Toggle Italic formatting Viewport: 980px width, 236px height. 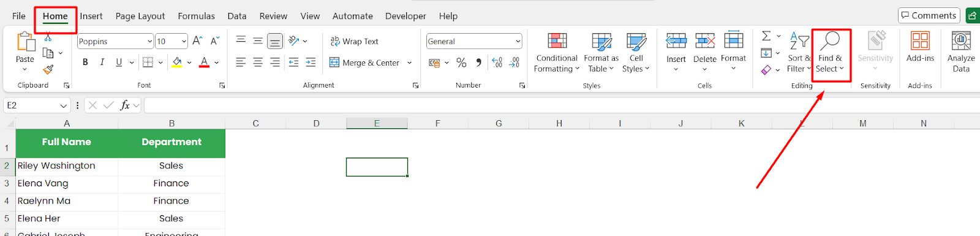(102, 62)
